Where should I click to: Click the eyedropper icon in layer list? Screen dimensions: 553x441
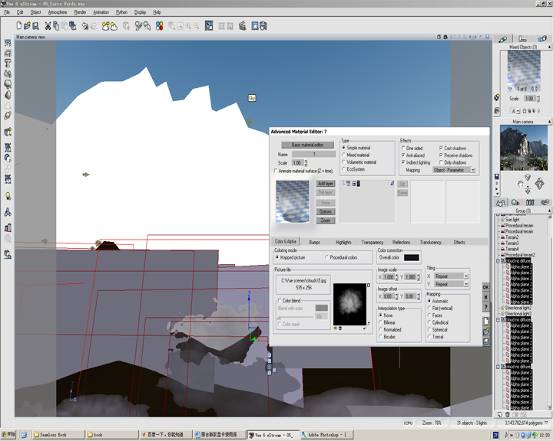click(x=392, y=183)
